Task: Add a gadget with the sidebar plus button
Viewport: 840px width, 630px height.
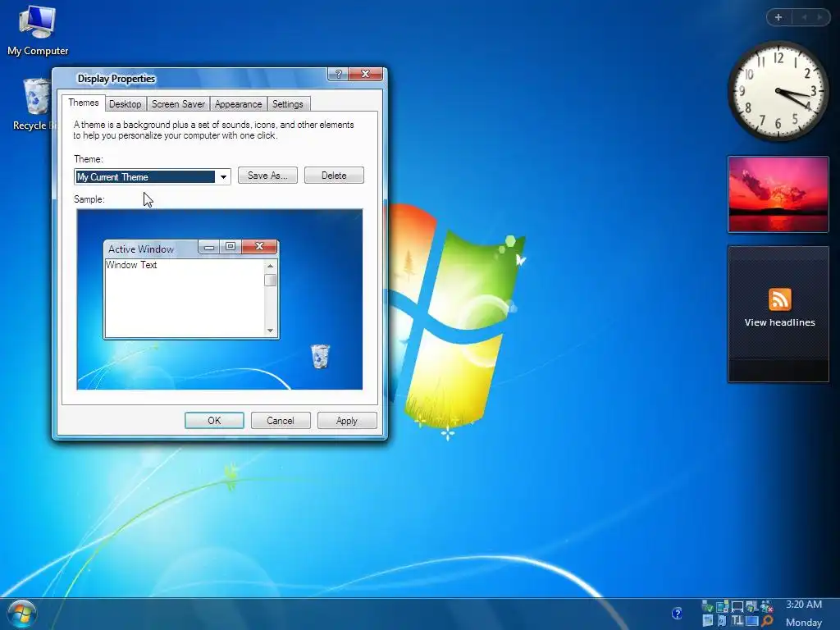Action: (778, 17)
